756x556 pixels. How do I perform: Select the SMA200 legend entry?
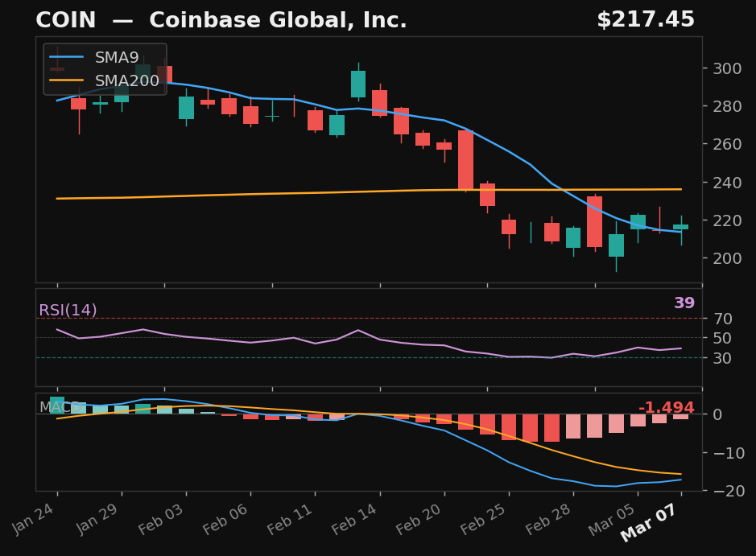pyautogui.click(x=105, y=80)
